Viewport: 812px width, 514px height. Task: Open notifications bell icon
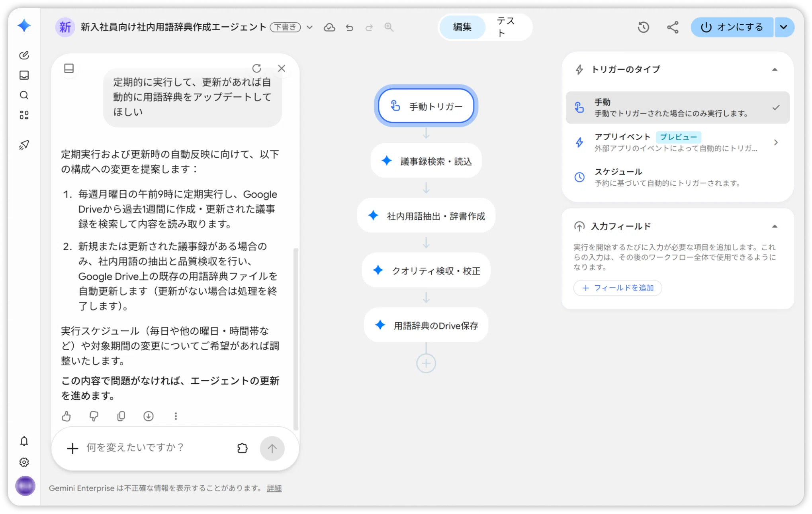pos(24,441)
